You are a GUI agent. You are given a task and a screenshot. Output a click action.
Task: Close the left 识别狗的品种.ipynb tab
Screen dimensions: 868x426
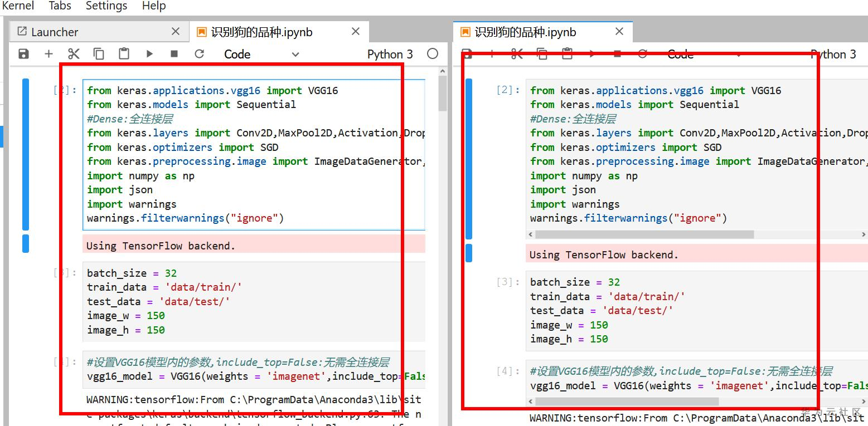(x=356, y=32)
